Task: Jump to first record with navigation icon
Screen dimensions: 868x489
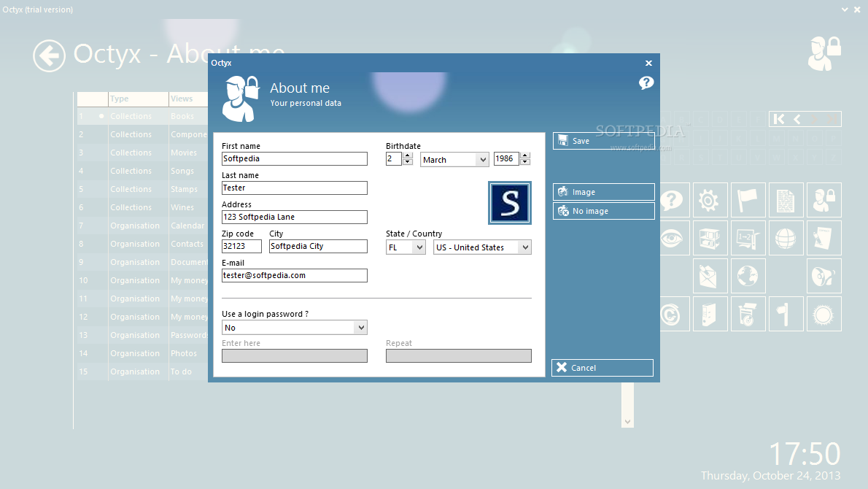Action: coord(779,119)
